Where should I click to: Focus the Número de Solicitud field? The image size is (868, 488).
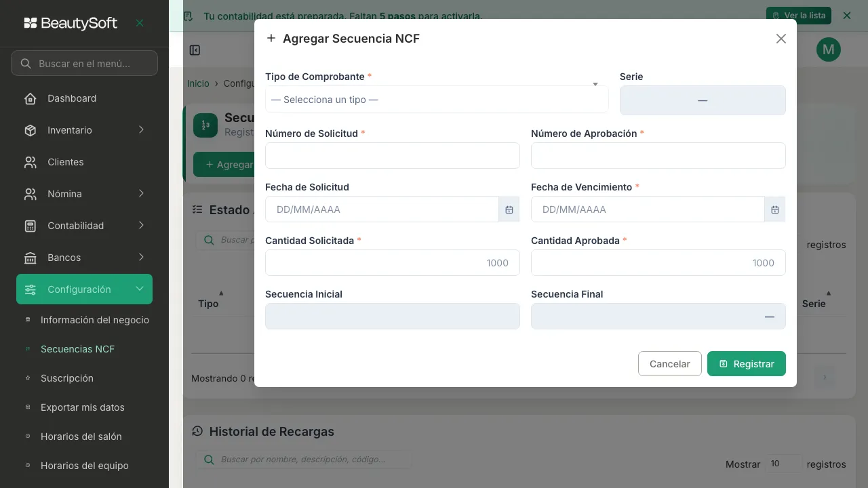click(x=392, y=155)
